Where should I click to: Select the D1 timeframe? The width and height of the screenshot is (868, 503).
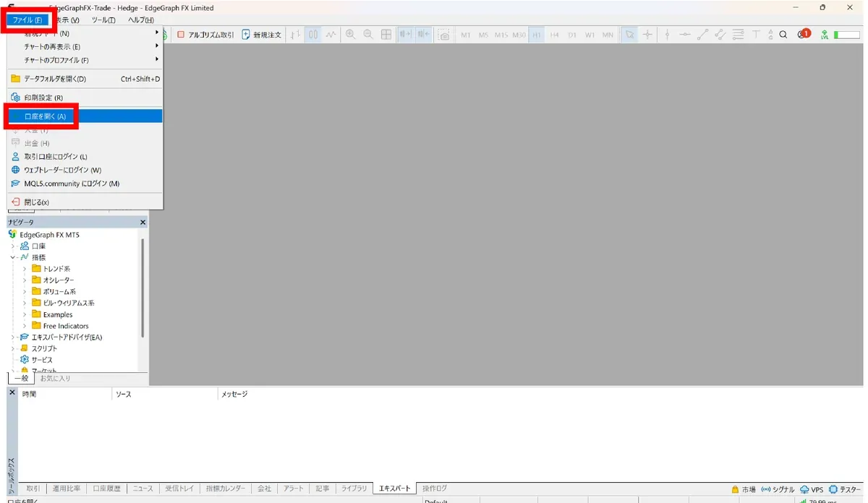pos(572,35)
